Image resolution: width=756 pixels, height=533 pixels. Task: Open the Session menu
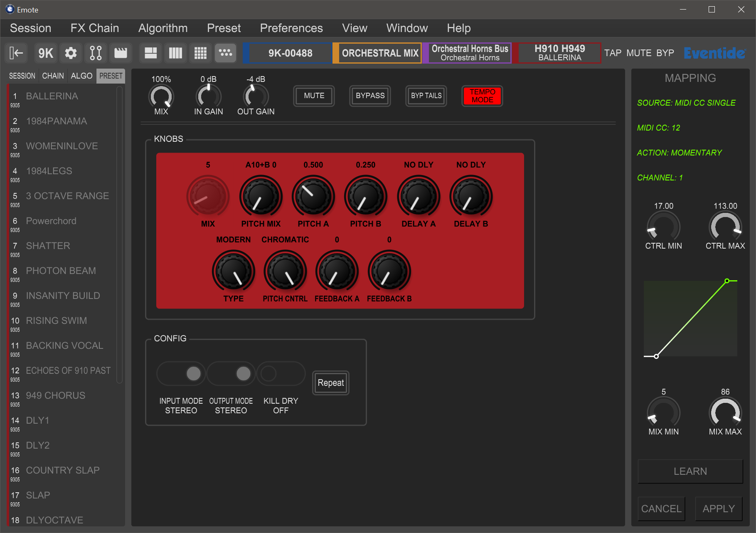(x=31, y=28)
